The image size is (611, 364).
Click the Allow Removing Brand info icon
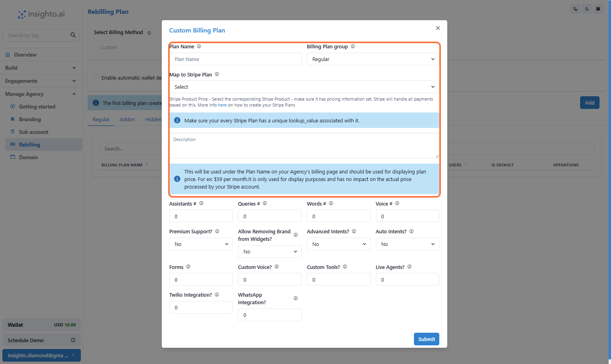(296, 235)
